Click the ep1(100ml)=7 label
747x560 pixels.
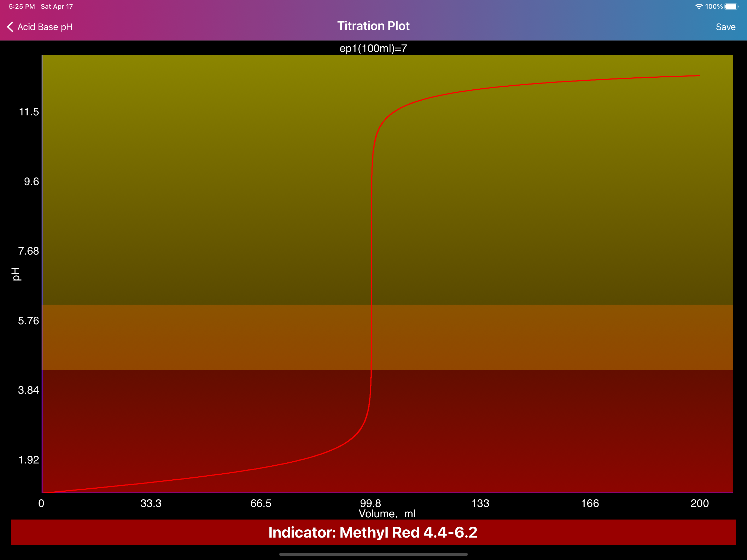click(373, 49)
